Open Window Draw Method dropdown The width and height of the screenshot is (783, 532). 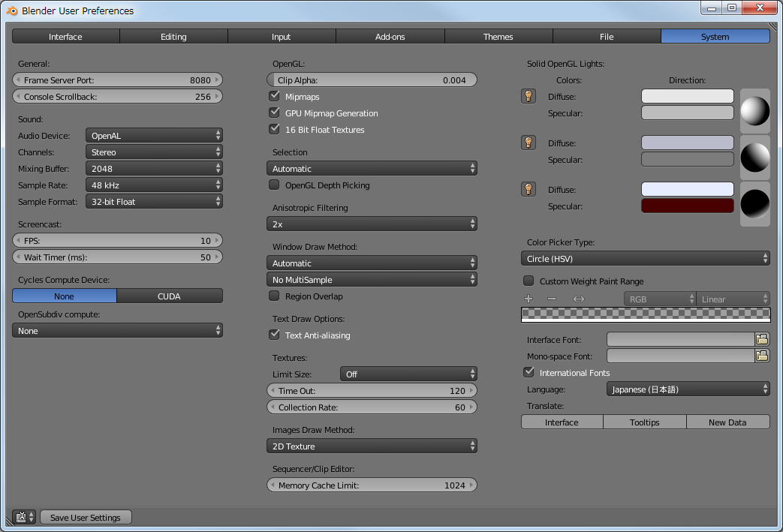[372, 263]
